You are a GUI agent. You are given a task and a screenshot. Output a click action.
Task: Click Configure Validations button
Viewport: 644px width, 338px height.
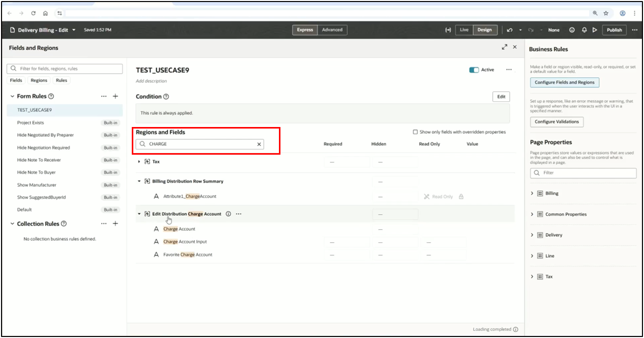pos(556,122)
